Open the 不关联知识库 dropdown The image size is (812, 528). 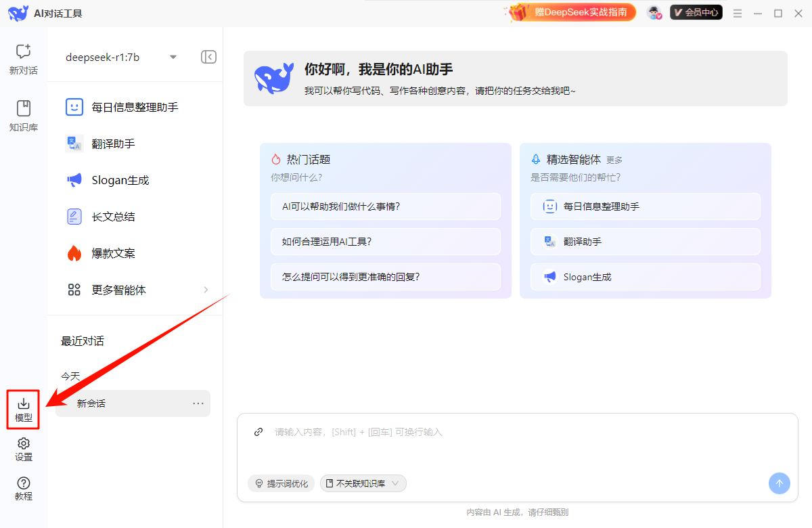(363, 483)
